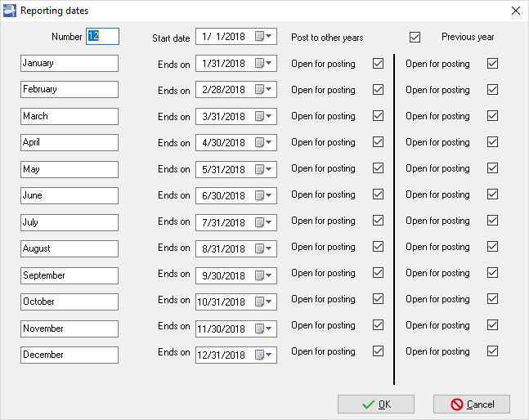Screen dimensions: 529x420
Task: Click the calendar icon for August end date
Action: (260, 248)
